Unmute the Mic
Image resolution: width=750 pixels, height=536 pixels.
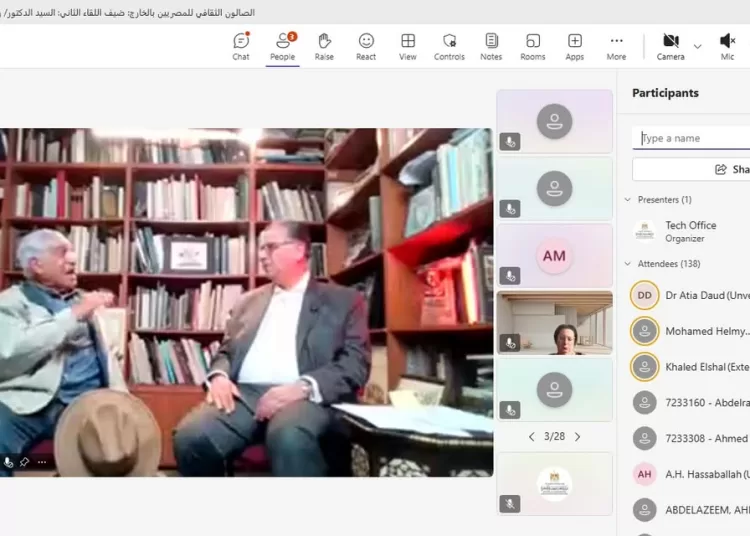(x=727, y=46)
